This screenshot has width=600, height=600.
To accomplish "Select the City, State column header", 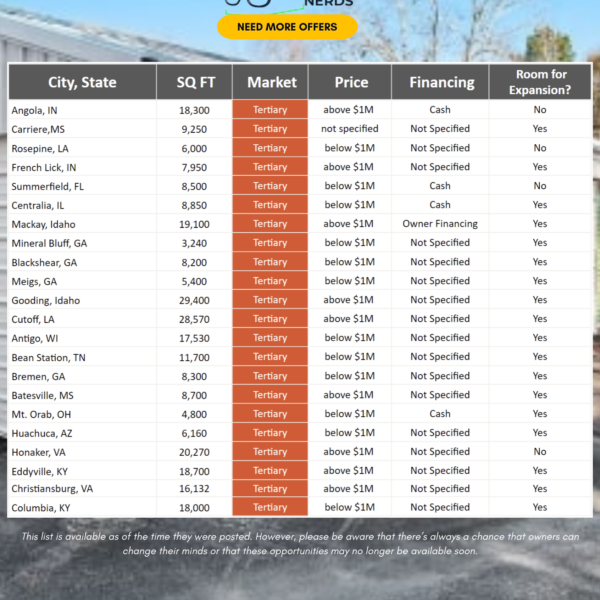I will click(x=82, y=82).
